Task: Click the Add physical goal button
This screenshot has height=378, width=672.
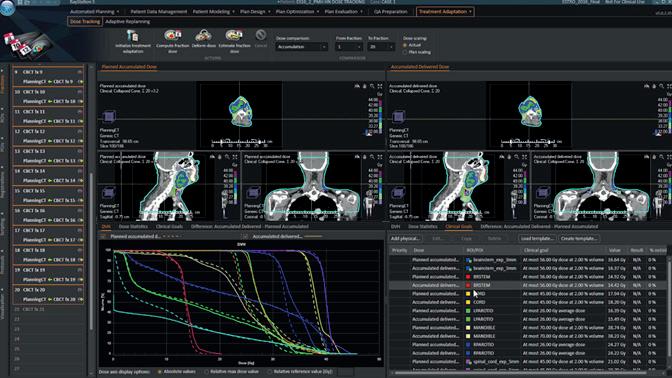Action: click(405, 238)
